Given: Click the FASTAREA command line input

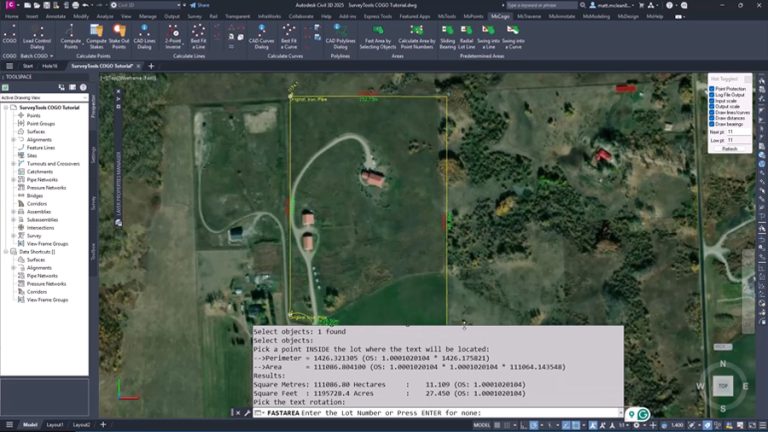Looking at the screenshot, I should click(440, 413).
